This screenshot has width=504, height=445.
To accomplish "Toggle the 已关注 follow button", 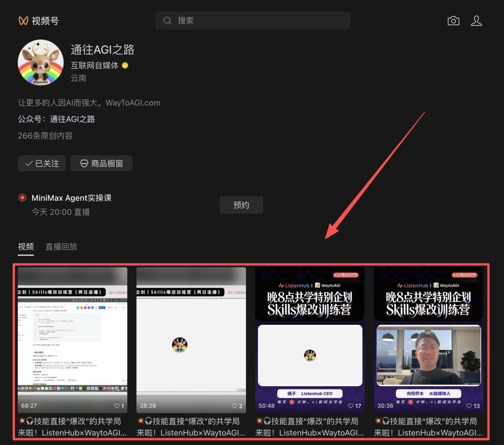I will click(42, 163).
